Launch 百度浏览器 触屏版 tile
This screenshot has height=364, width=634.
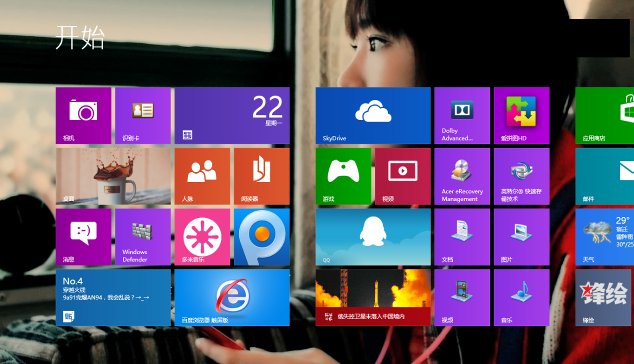pos(232,297)
